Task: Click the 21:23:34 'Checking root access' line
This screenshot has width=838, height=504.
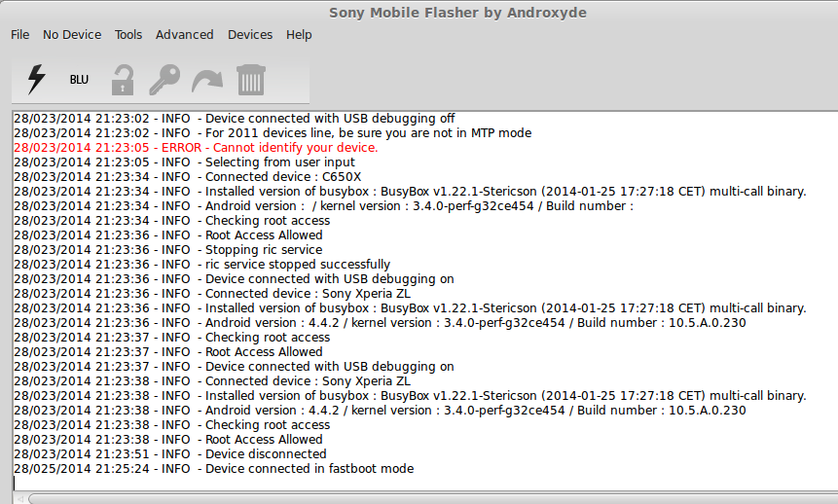Action: [171, 221]
